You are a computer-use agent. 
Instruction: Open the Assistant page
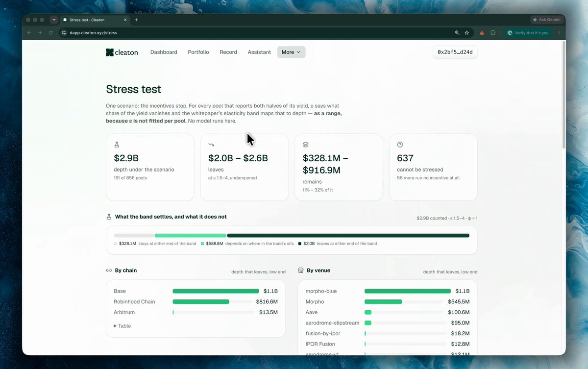(259, 52)
